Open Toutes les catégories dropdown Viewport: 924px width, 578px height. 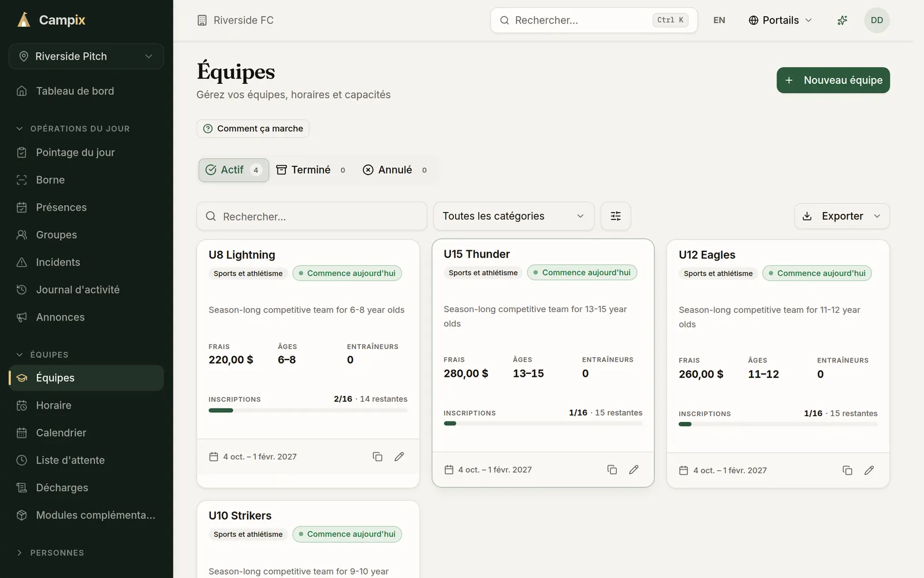coord(514,216)
